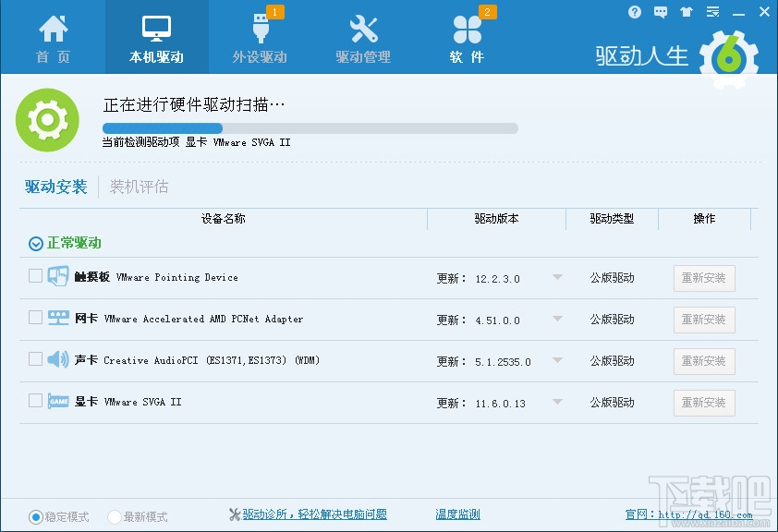Open version dropdown for 4.51.0.0
This screenshot has height=532, width=778.
(x=558, y=319)
